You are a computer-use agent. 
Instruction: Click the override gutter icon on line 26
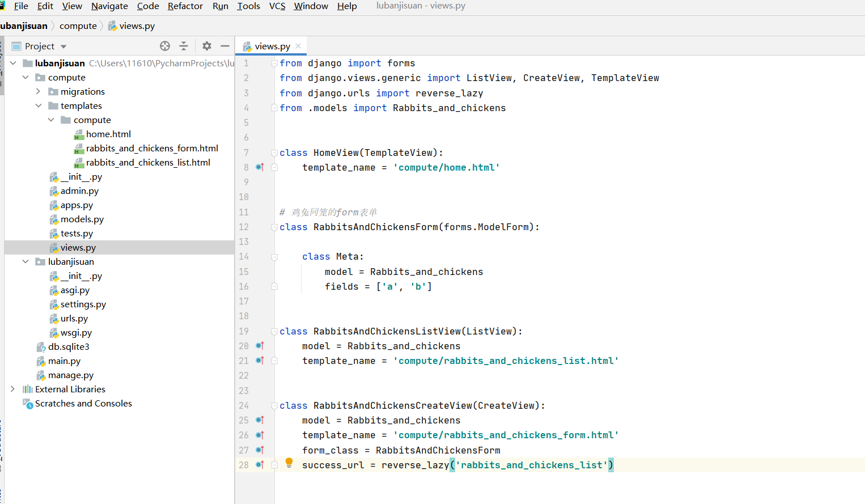pyautogui.click(x=260, y=435)
